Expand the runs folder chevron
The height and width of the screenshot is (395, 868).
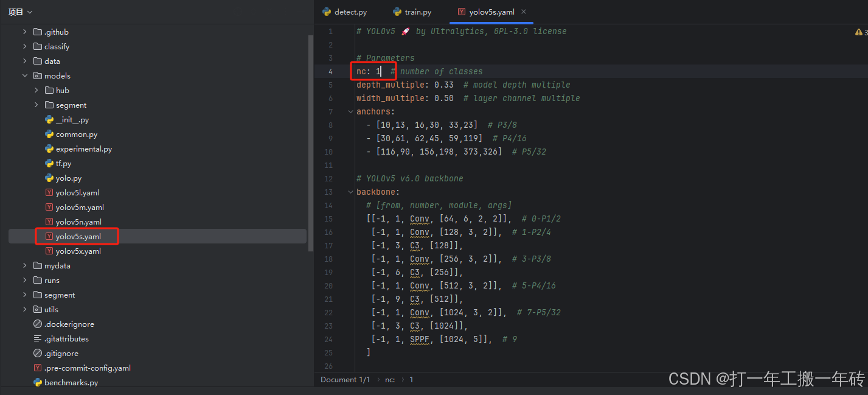25,280
